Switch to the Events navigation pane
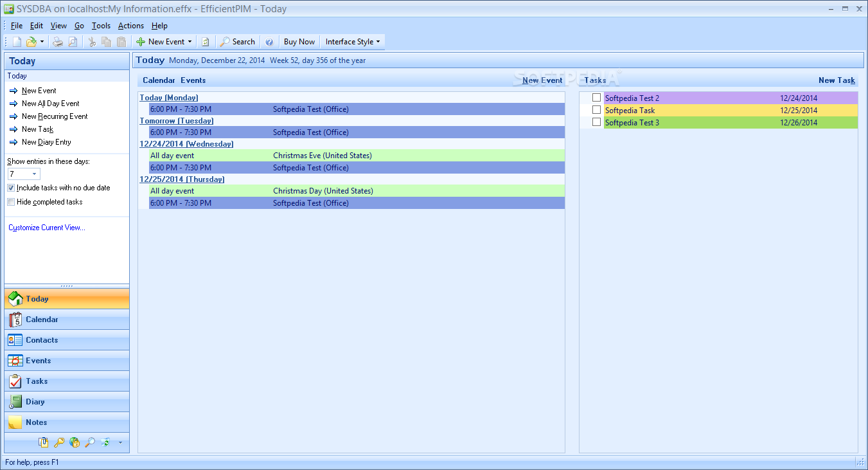 (x=67, y=361)
